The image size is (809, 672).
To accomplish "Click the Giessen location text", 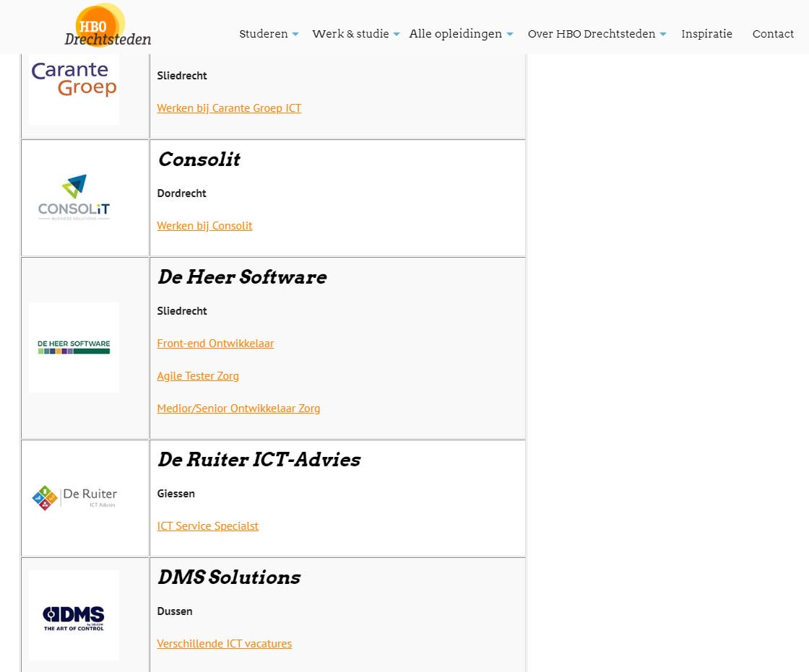I will 176,494.
